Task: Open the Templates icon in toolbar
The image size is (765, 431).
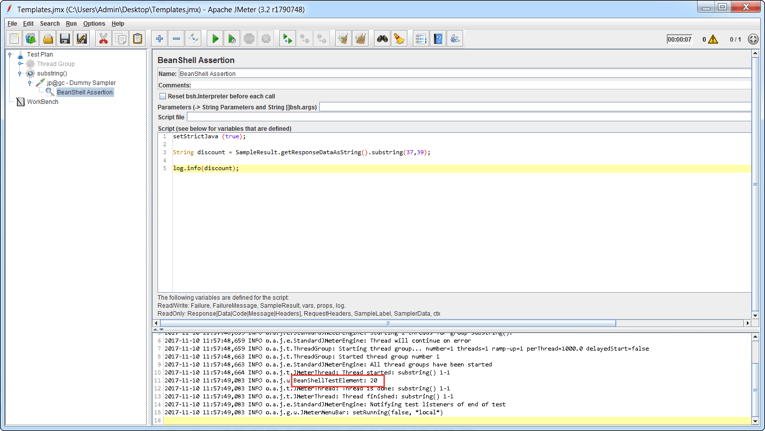Action: pyautogui.click(x=31, y=39)
